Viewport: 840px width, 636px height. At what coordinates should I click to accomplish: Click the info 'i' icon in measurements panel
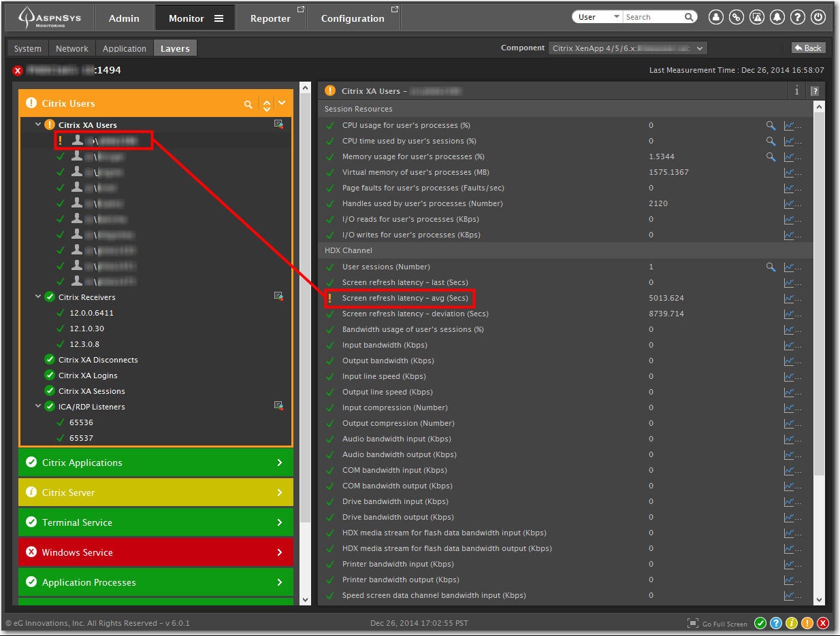pyautogui.click(x=797, y=90)
